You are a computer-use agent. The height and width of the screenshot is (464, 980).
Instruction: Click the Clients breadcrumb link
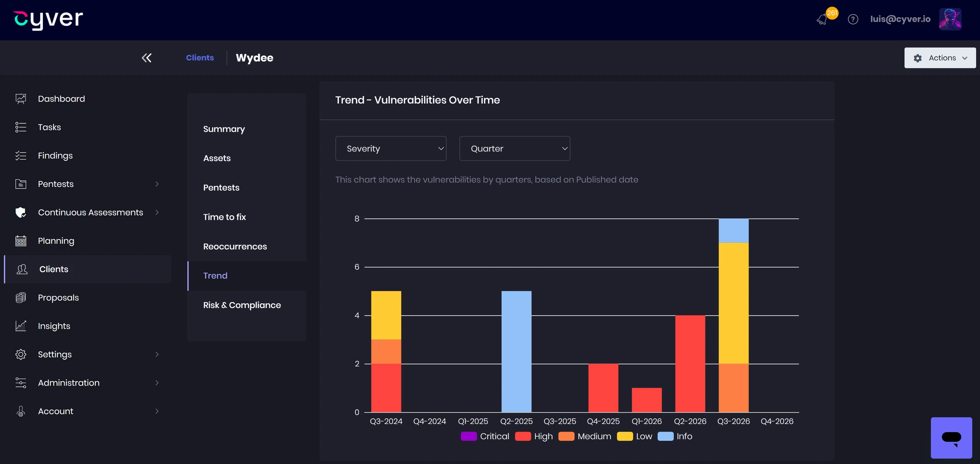tap(200, 58)
